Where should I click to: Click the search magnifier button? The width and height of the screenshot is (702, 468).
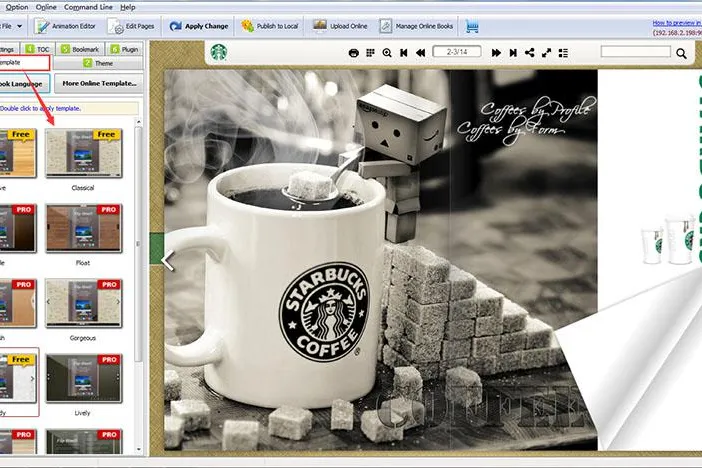click(681, 53)
